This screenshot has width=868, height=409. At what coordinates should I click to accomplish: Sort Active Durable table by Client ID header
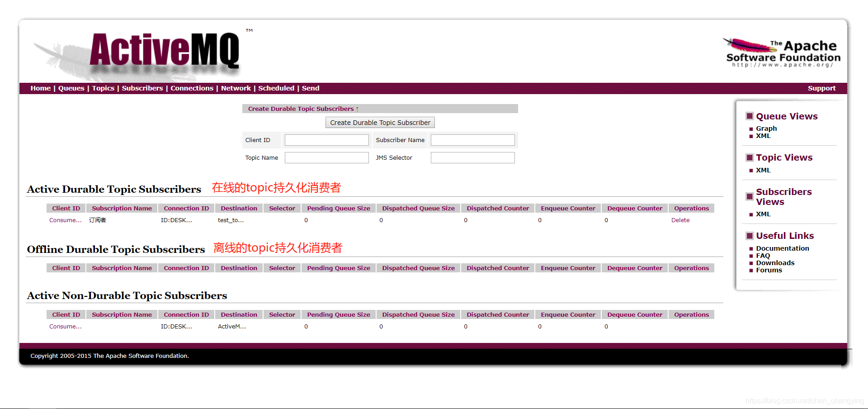point(66,208)
